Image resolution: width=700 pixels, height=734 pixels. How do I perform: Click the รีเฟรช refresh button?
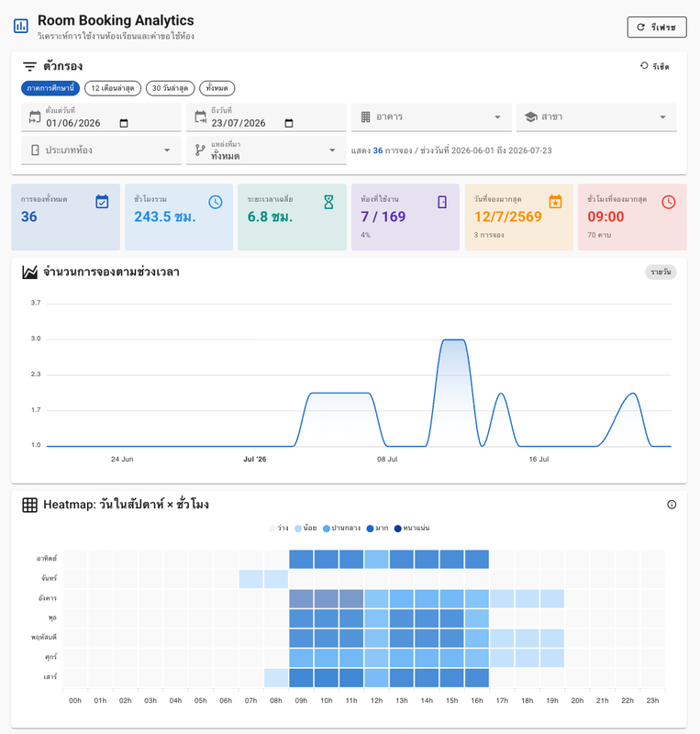(657, 28)
